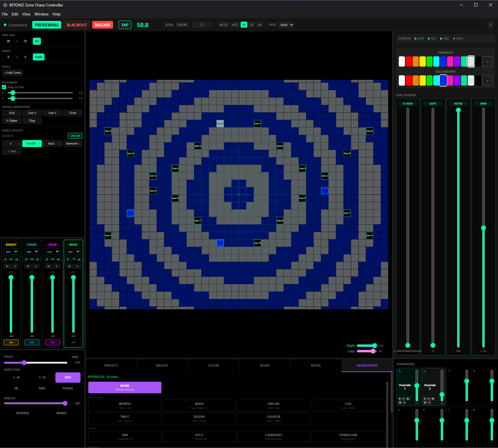This screenshot has height=448, width=498.
Task: Open help with the question mark button
Action: (x=490, y=25)
